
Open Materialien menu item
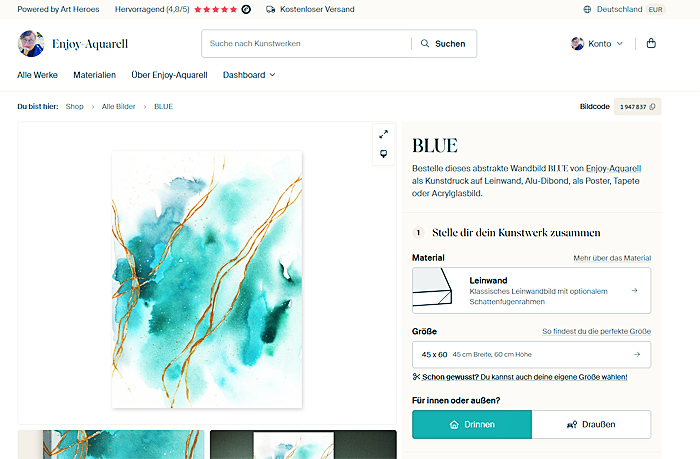(95, 75)
